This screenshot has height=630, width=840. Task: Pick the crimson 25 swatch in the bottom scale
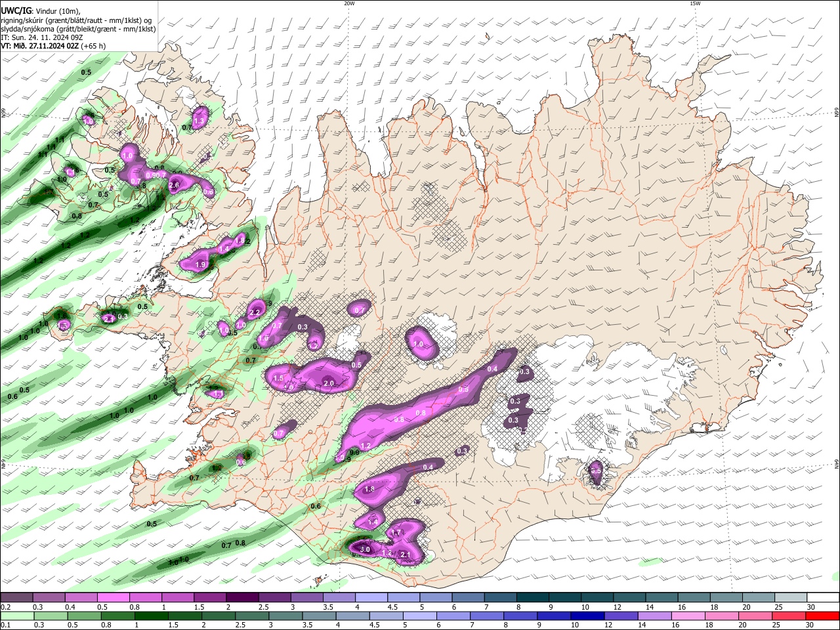[790, 616]
